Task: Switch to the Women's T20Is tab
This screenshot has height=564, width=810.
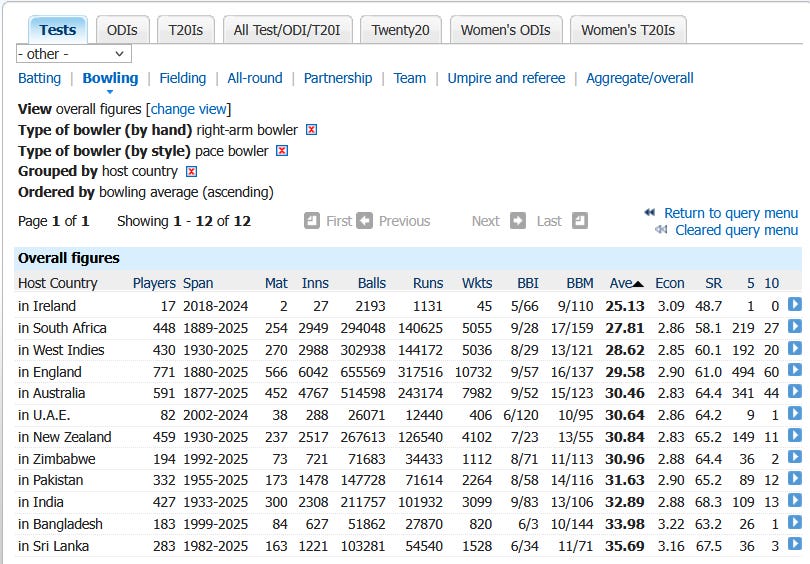Action: pyautogui.click(x=628, y=30)
